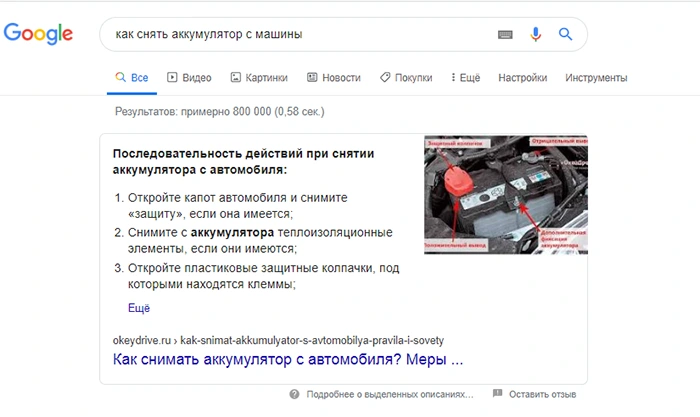Image resolution: width=700 pixels, height=417 pixels.
Task: Open the Инструменты options
Action: point(596,78)
